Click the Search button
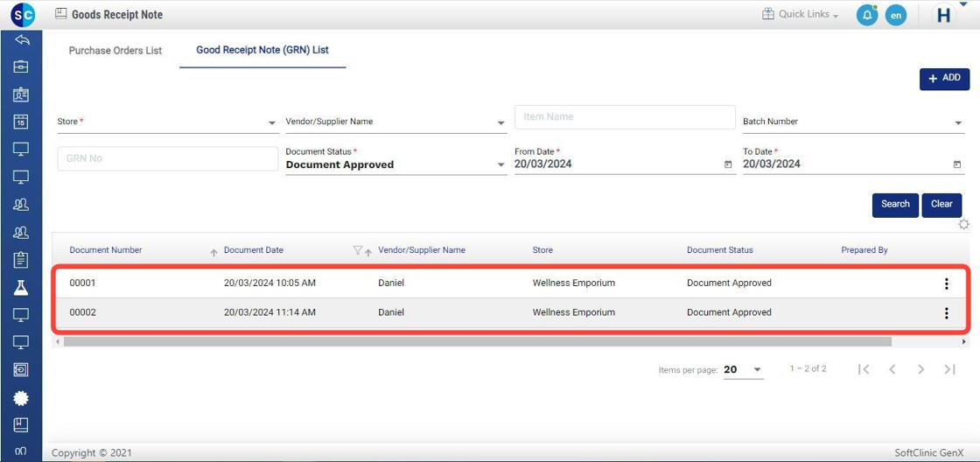This screenshot has height=462, width=980. tap(894, 205)
